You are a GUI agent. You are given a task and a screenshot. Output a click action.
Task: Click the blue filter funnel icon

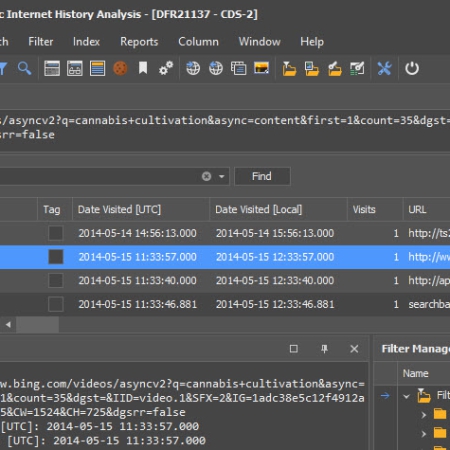point(3,69)
